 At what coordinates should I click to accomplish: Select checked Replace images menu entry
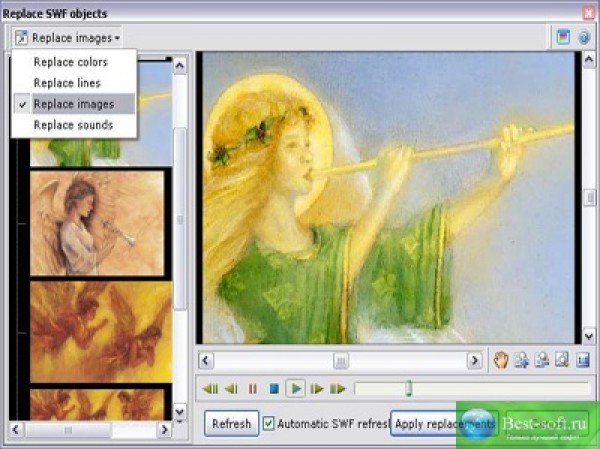pos(74,104)
